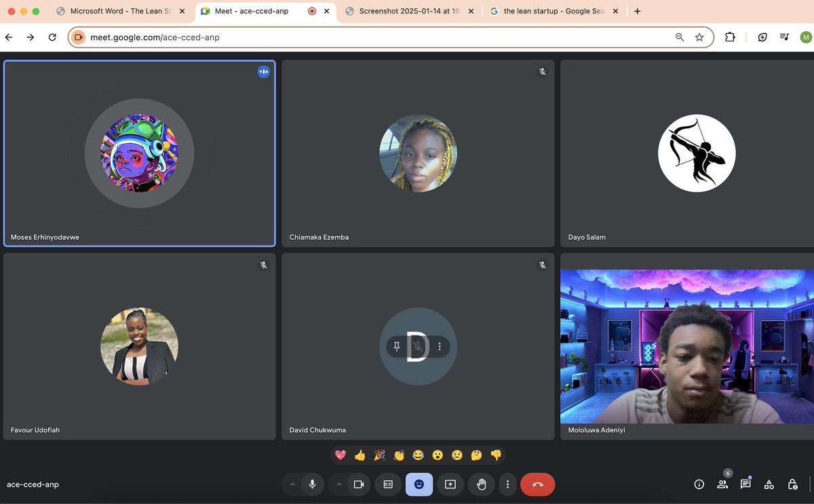Close the Microsoft Word tab
The image size is (814, 504).
click(x=182, y=12)
